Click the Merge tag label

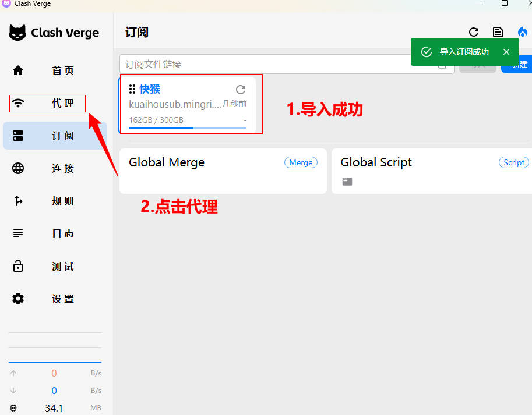[x=301, y=162]
